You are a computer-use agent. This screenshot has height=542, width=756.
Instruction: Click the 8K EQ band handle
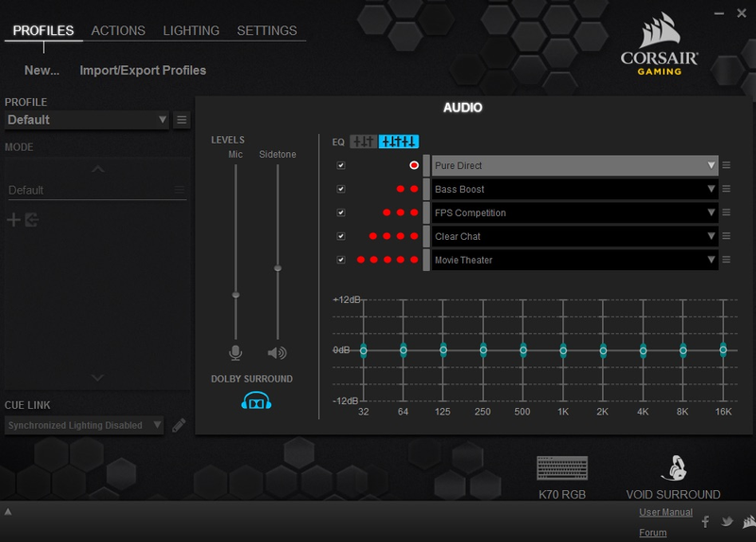pos(683,350)
